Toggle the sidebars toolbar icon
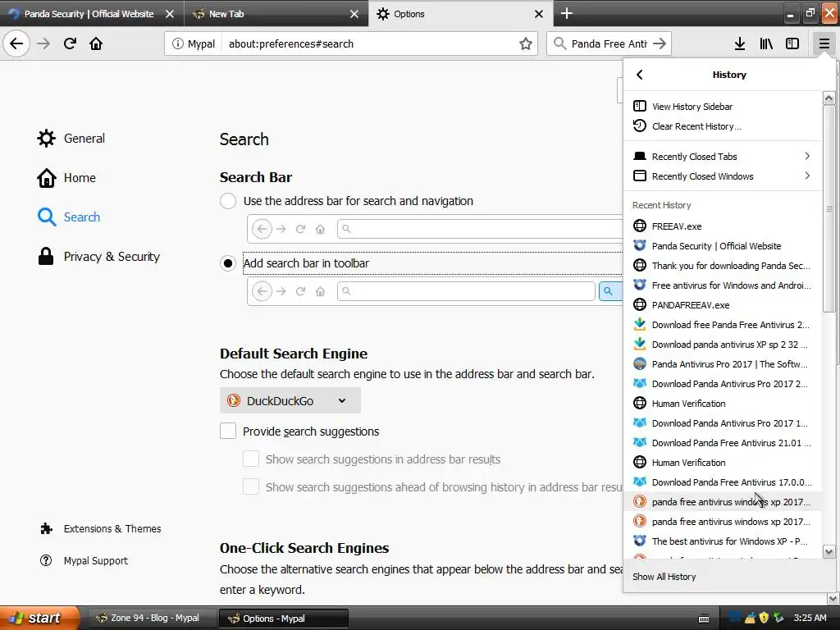The image size is (840, 630). (x=792, y=43)
